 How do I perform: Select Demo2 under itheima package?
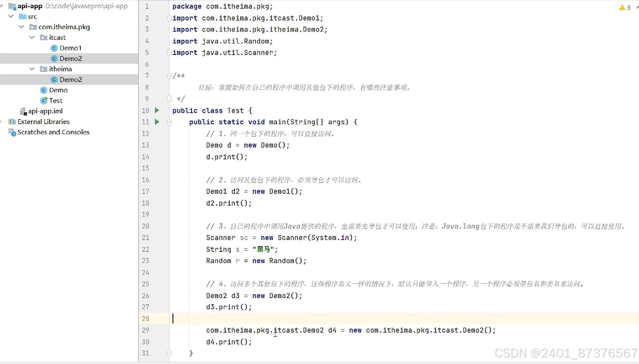point(71,80)
